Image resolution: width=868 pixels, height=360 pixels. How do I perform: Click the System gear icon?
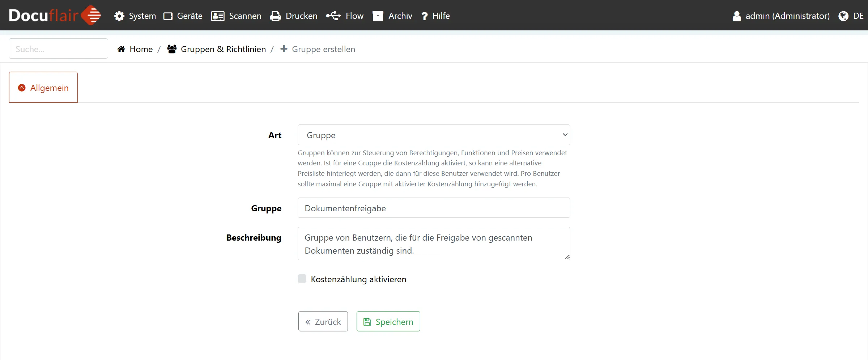coord(119,16)
